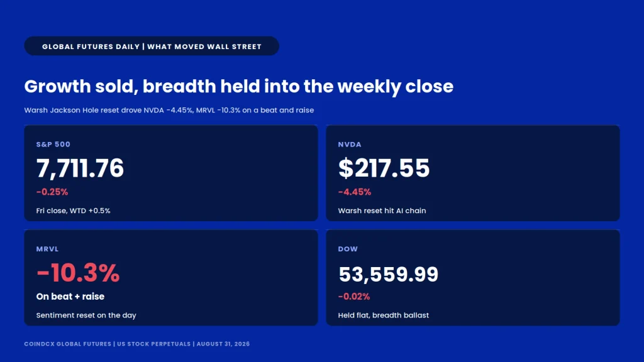Click 'Fri close, WTD +0.5%' note
The image size is (644, 362).
click(73, 211)
